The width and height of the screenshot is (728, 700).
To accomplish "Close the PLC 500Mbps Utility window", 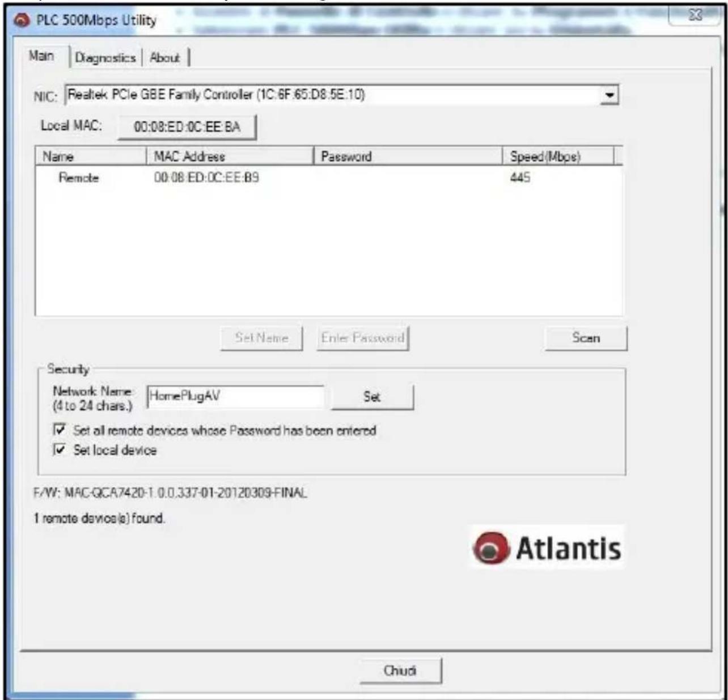I will [696, 15].
